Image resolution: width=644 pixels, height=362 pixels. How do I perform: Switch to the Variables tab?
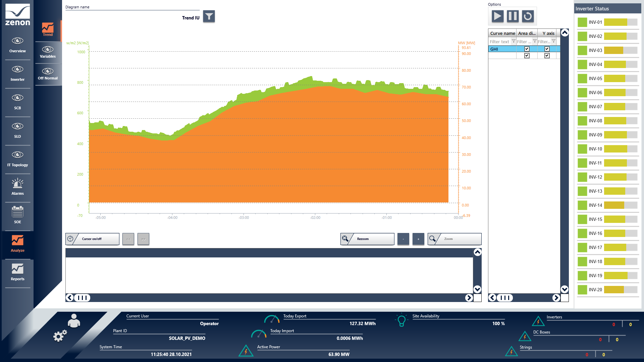click(x=48, y=52)
